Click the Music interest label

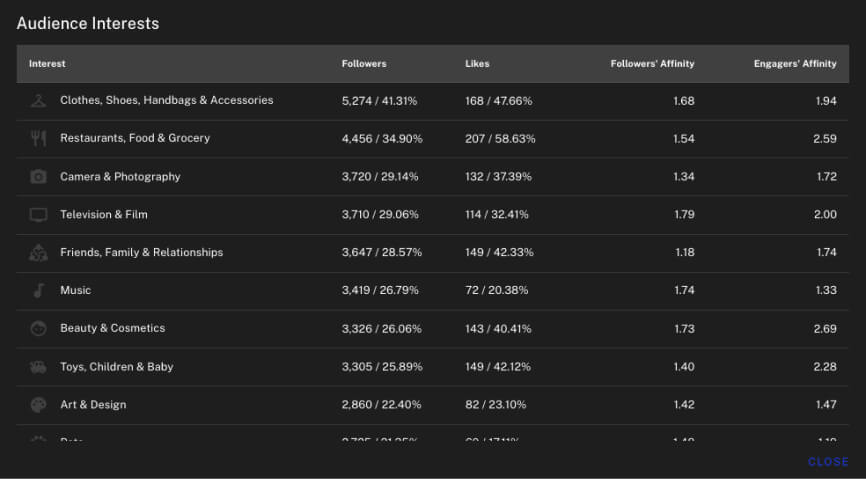tap(75, 290)
